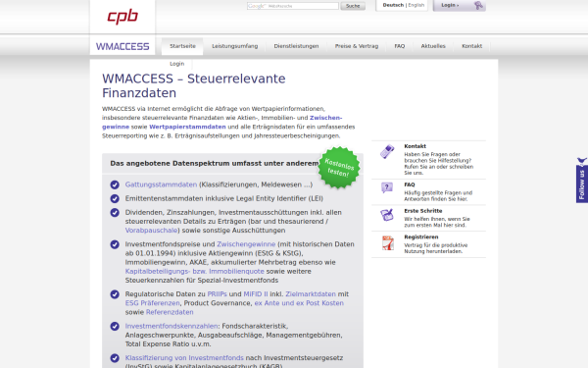The height and width of the screenshot is (368, 588).
Task: Click Das angebotene Datenspektrum heading
Action: (214, 164)
